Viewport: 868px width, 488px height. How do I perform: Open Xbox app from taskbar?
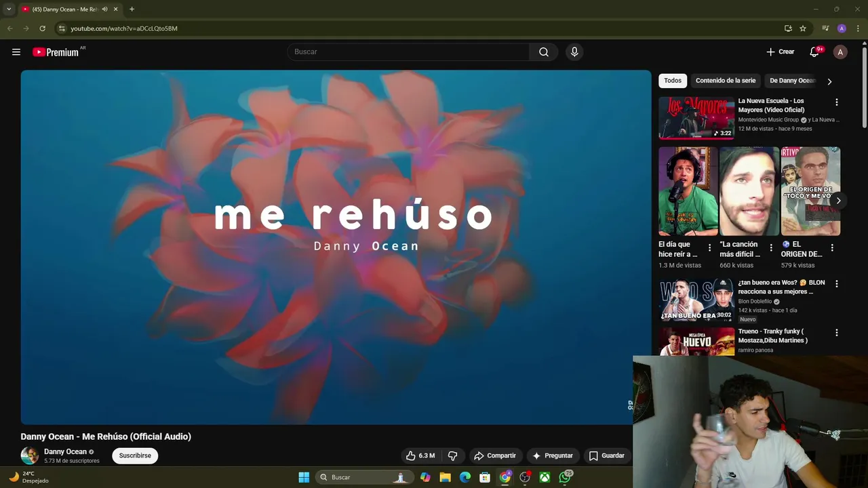pyautogui.click(x=545, y=477)
